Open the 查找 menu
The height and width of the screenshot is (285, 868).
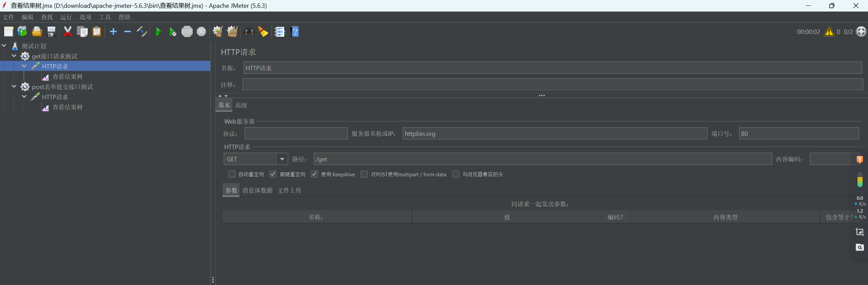(x=47, y=17)
